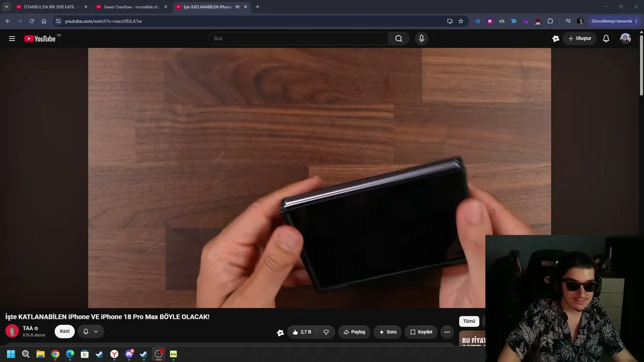This screenshot has width=644, height=362.
Task: Open the Chrome profile avatar
Action: coord(580,21)
